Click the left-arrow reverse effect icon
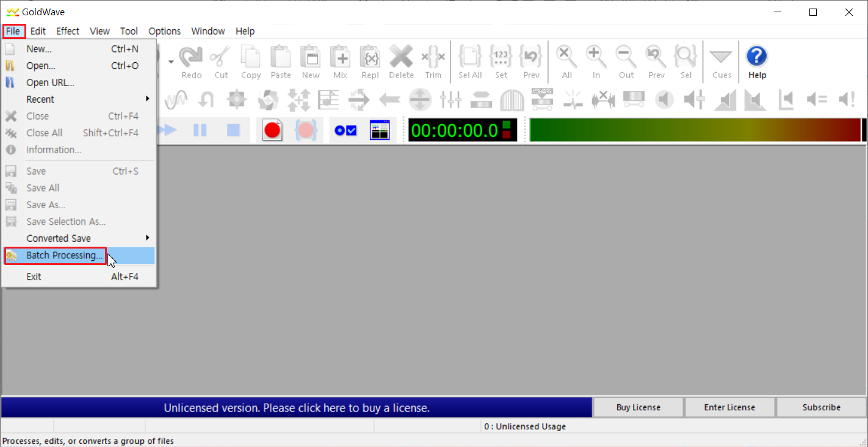Image resolution: width=868 pixels, height=447 pixels. click(x=389, y=99)
